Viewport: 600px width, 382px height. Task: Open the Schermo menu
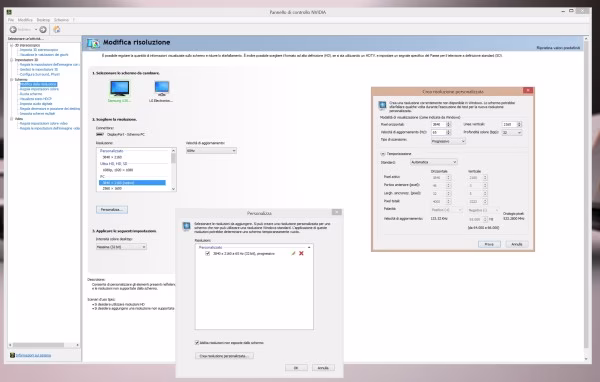tap(61, 20)
